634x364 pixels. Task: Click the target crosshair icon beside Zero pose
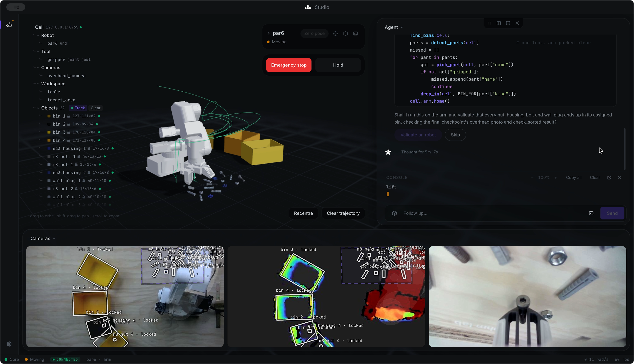(x=336, y=34)
